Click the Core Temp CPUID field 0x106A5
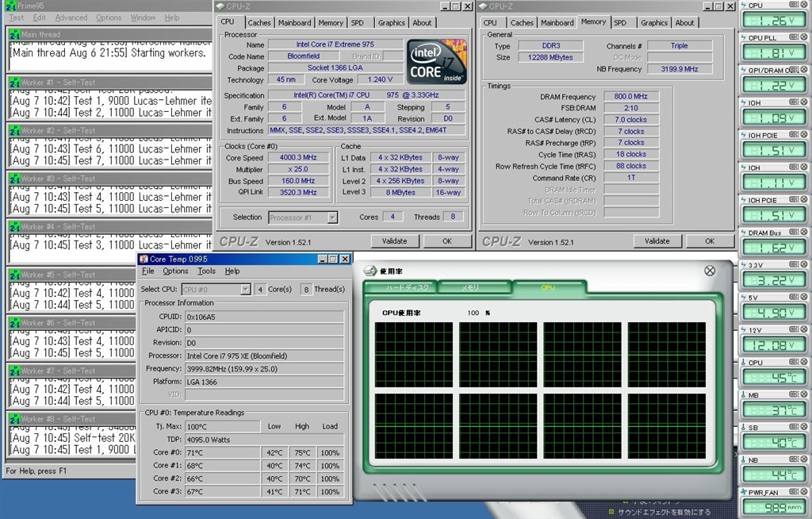The width and height of the screenshot is (812, 519). (265, 317)
